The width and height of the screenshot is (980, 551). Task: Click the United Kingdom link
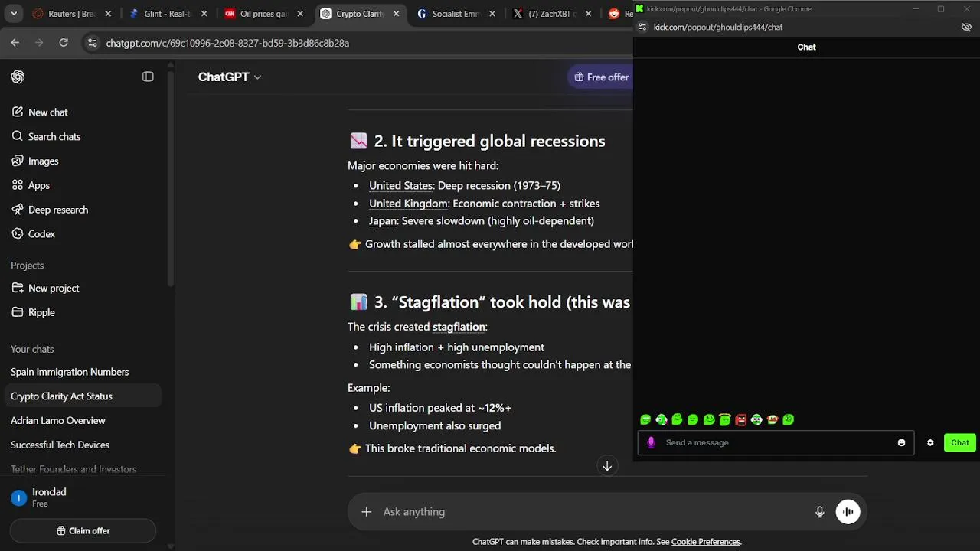coord(408,204)
